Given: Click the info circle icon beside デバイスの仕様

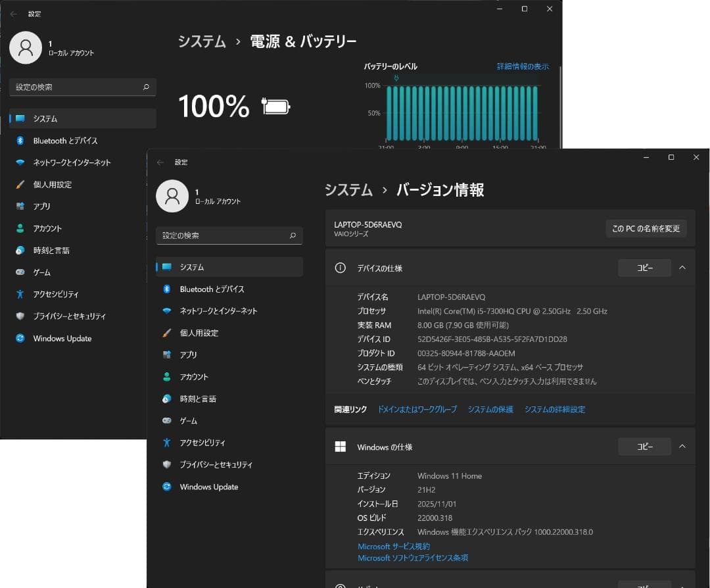Looking at the screenshot, I should click(x=340, y=268).
